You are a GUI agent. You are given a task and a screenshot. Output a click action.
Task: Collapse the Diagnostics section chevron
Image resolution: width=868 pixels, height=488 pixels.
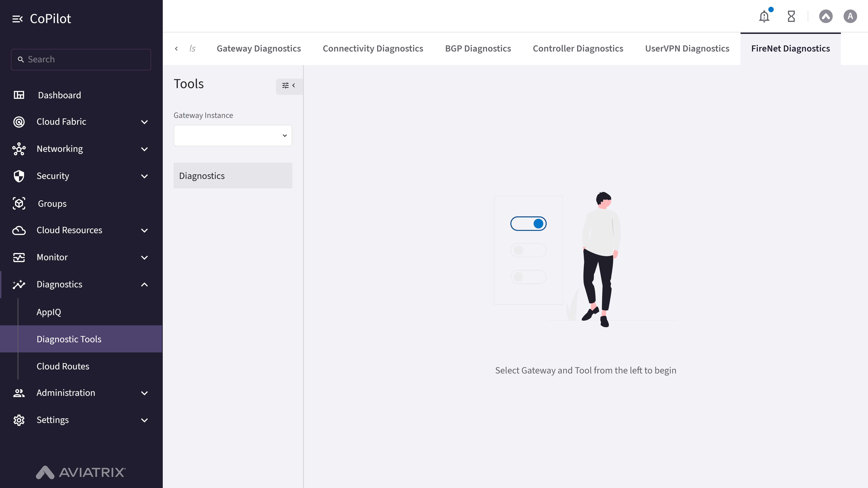coord(145,285)
